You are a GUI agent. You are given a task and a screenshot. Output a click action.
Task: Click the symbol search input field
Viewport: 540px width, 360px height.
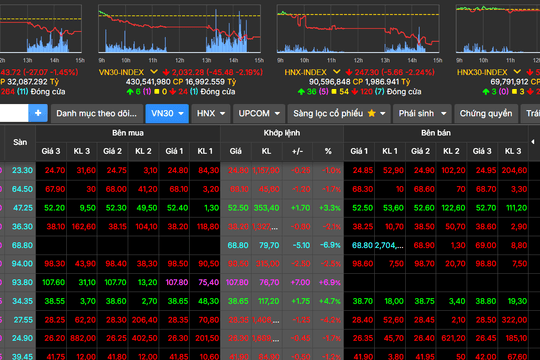pos(14,113)
